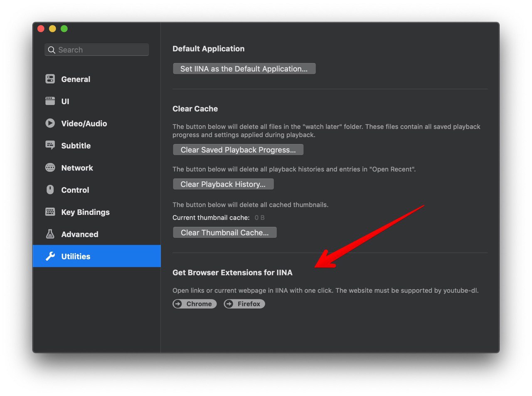Minimize the window with yellow button
The height and width of the screenshot is (396, 532).
(52, 29)
